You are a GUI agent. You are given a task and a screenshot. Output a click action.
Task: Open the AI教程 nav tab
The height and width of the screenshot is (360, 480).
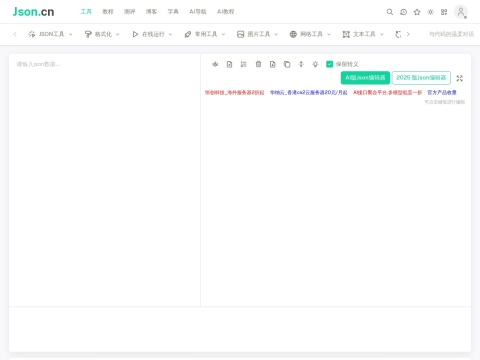(x=225, y=12)
